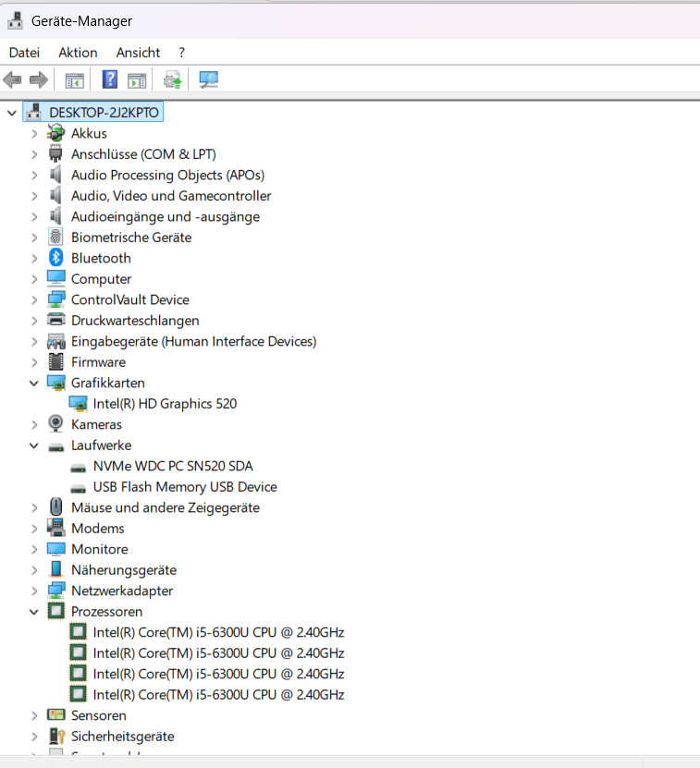
Task: Select the Näherungsgeräte label
Action: pyautogui.click(x=124, y=569)
